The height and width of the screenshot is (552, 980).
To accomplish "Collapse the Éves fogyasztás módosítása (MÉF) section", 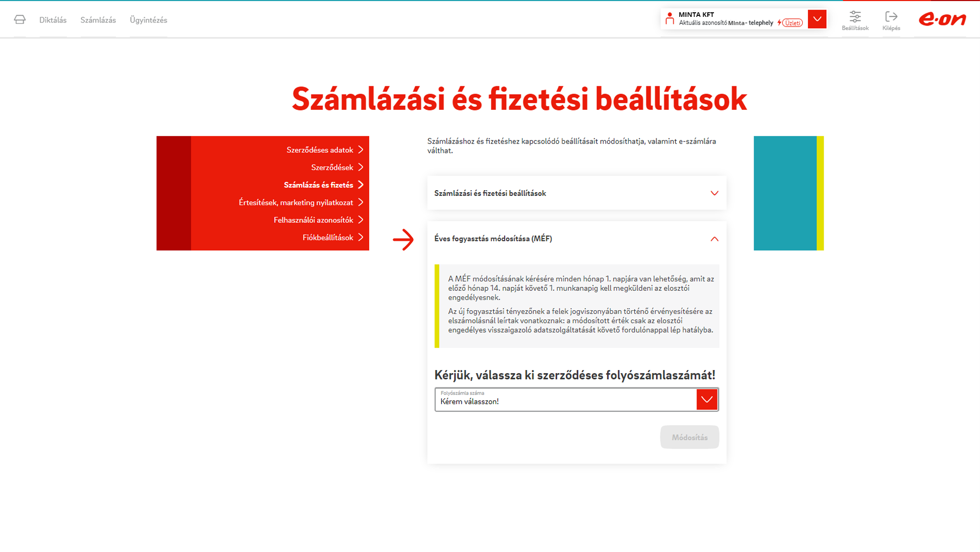I will click(714, 239).
